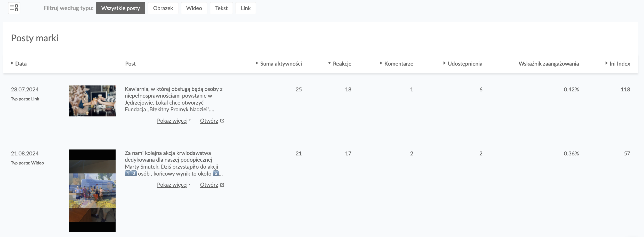Filter posts by Obrazek type

pos(163,8)
